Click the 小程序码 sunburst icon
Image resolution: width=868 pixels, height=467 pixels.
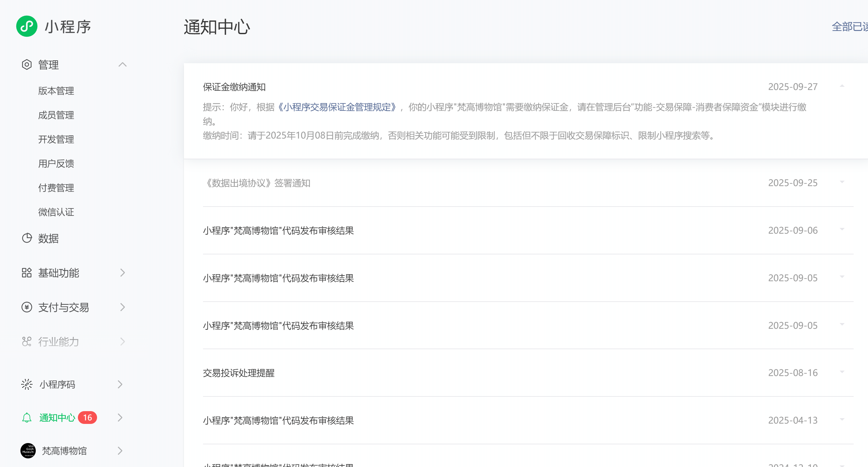(x=26, y=384)
